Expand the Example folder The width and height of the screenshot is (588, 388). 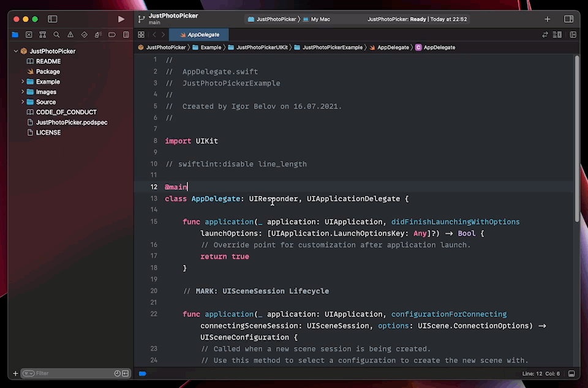click(23, 81)
